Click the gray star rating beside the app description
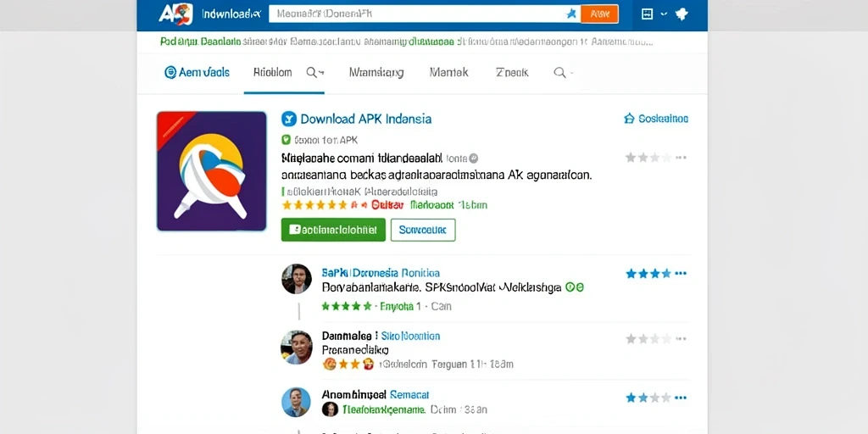868x434 pixels. [x=648, y=158]
